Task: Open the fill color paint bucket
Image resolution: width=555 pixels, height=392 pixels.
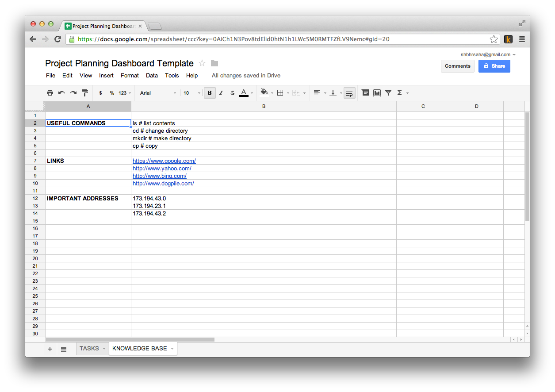Action: pos(264,92)
